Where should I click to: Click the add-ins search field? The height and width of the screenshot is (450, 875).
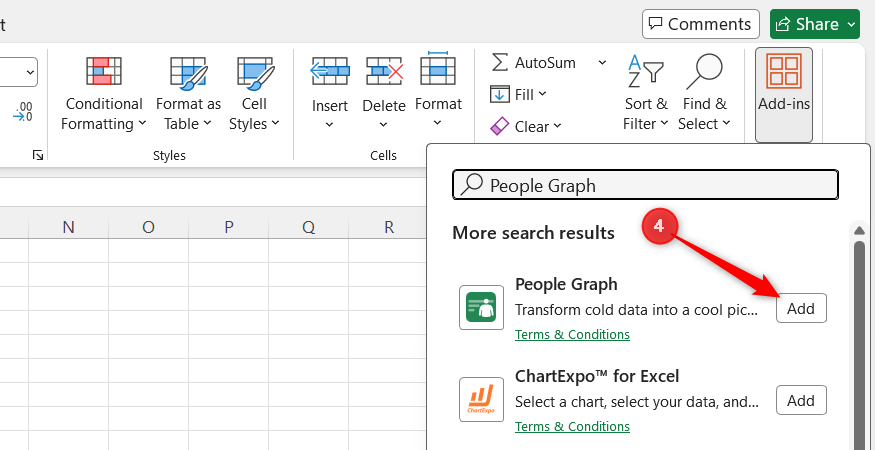pos(645,185)
